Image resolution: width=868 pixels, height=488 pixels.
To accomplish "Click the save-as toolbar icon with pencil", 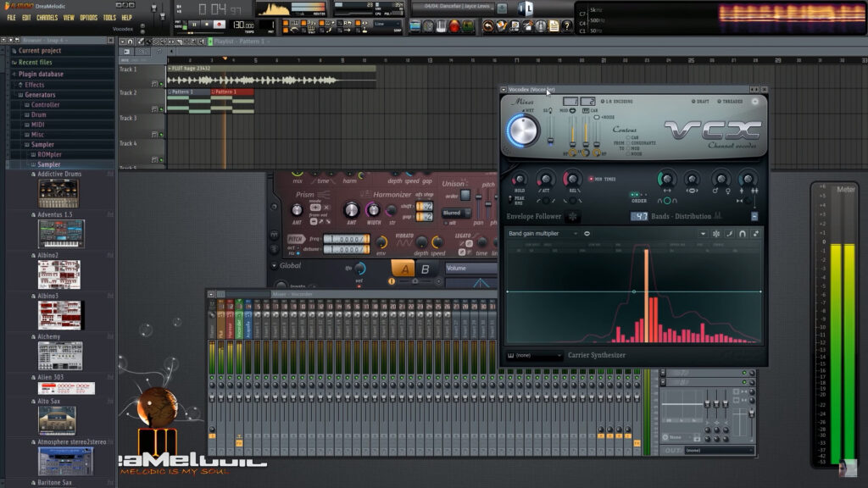I will [x=501, y=26].
